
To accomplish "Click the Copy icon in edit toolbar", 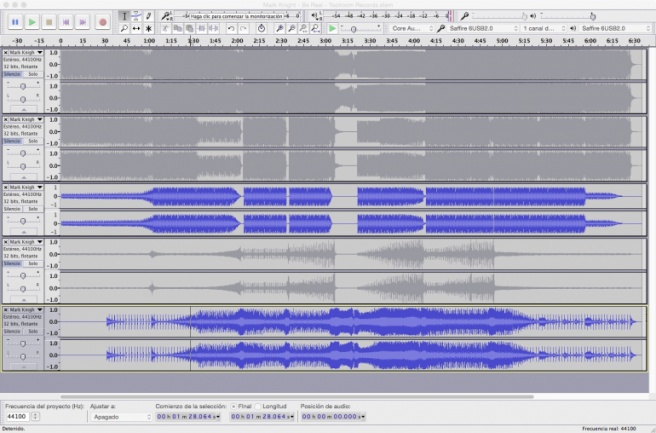I will (177, 28).
